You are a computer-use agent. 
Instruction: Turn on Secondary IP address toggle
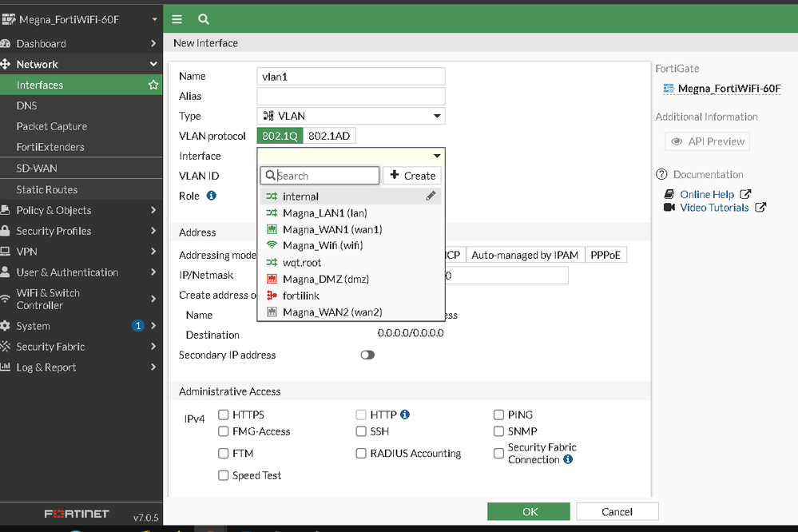tap(367, 355)
